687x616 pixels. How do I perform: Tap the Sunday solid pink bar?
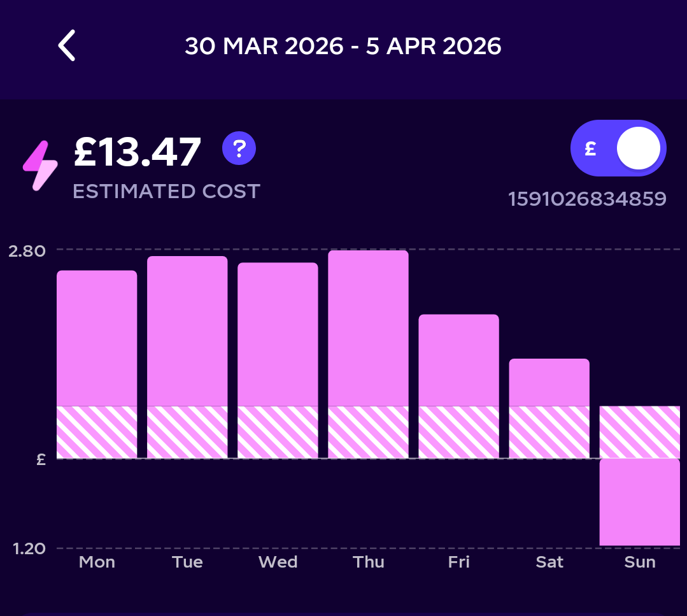639,502
